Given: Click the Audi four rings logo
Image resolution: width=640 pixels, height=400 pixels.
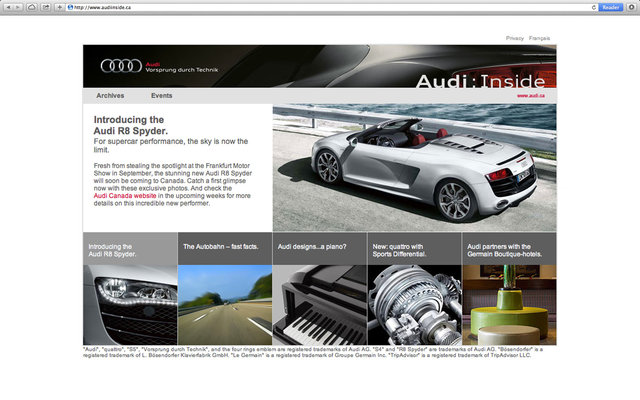Looking at the screenshot, I should (x=121, y=66).
